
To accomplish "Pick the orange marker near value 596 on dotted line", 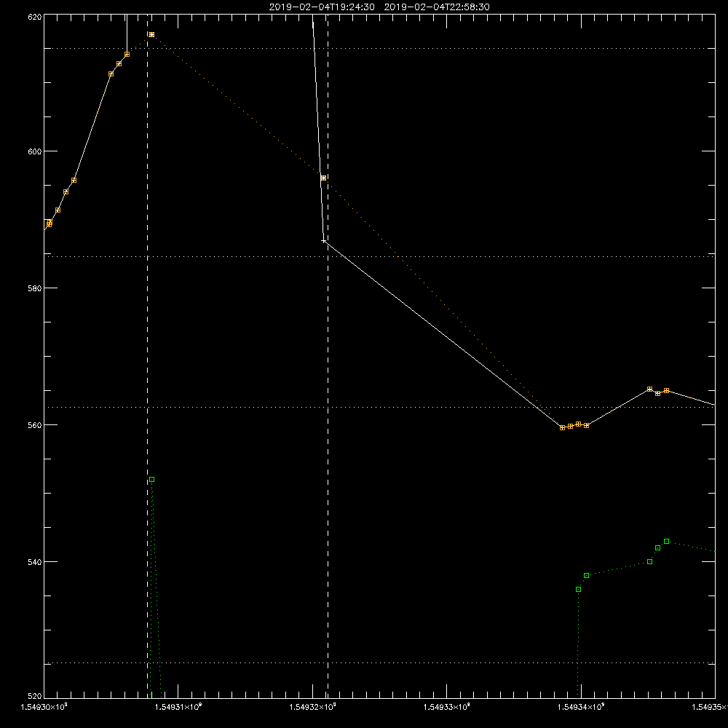I will coord(324,178).
